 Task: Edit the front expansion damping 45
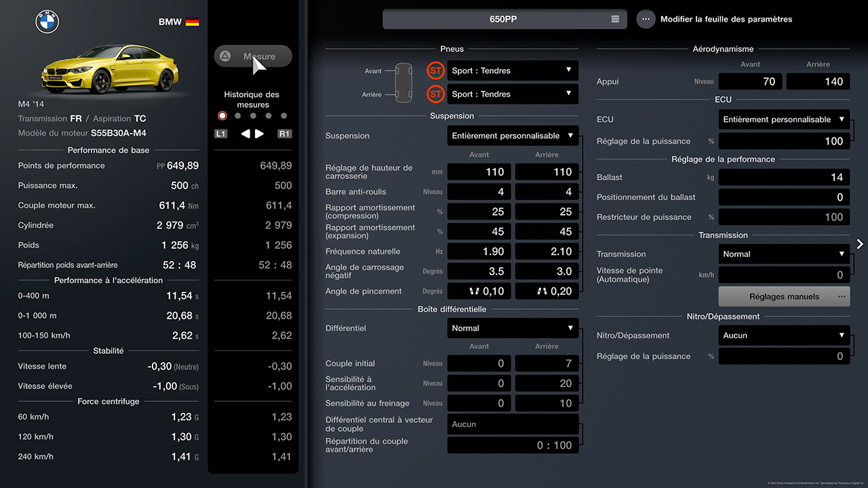click(x=479, y=232)
